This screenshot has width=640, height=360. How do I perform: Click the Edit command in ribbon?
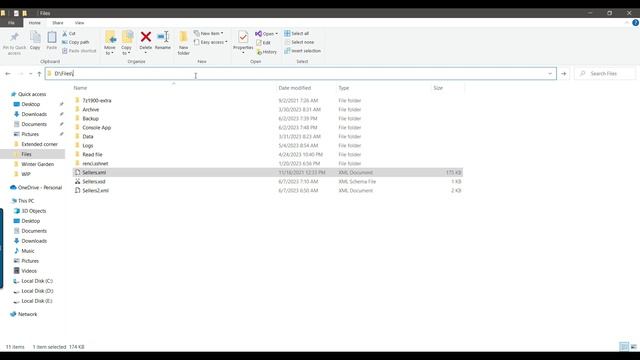263,42
